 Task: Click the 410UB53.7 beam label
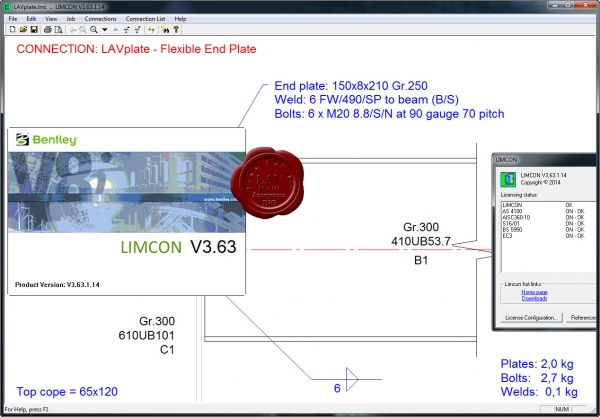point(421,241)
